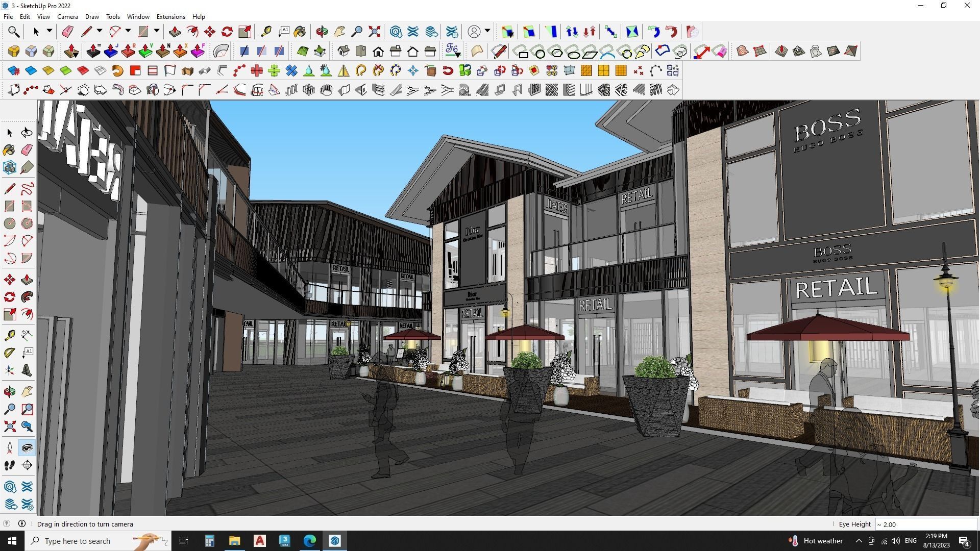980x551 pixels.
Task: Click the black house front view icon
Action: click(378, 51)
